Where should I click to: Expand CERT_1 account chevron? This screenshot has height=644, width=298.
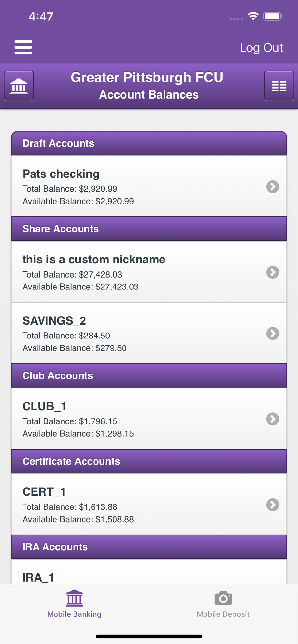coord(273,505)
